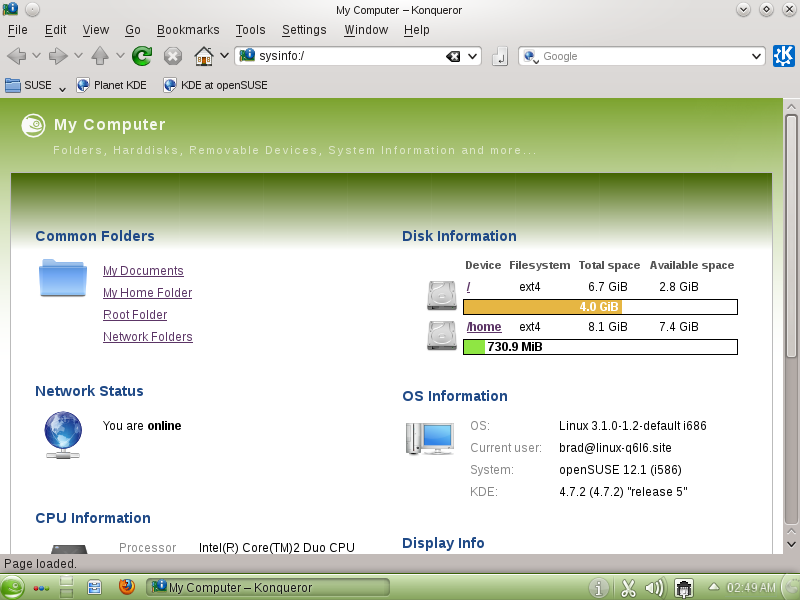This screenshot has height=600, width=800.
Task: Select the My Computer – Konqueror taskbar entry
Action: click(268, 587)
